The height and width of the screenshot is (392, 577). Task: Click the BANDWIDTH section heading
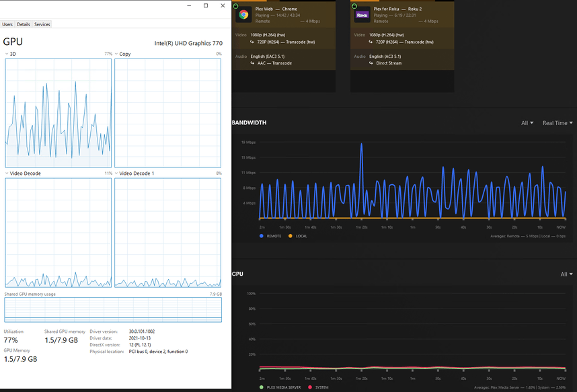(x=249, y=122)
